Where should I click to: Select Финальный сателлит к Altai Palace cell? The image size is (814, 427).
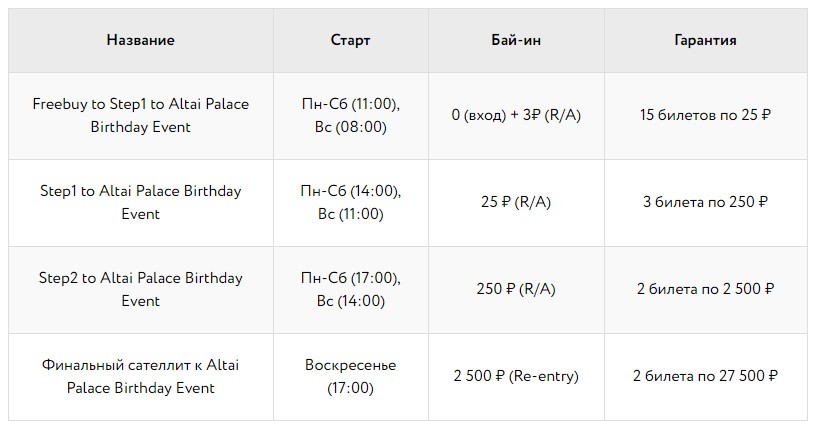(x=141, y=376)
